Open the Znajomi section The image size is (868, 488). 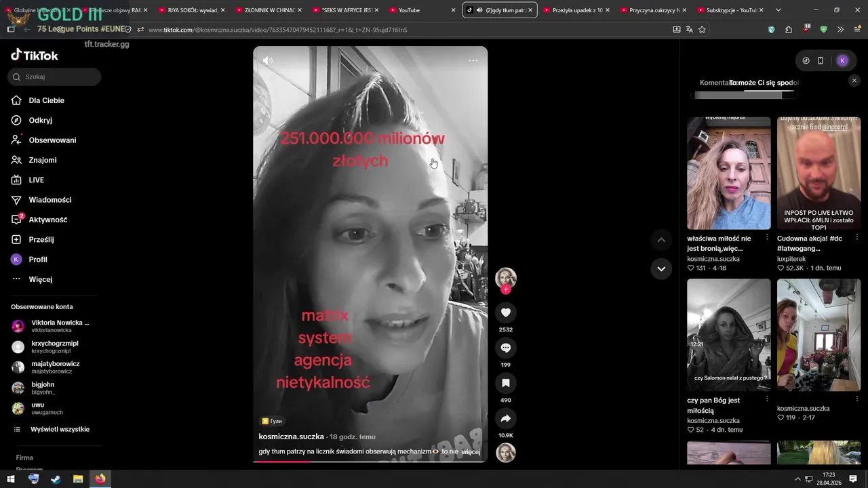(x=34, y=160)
